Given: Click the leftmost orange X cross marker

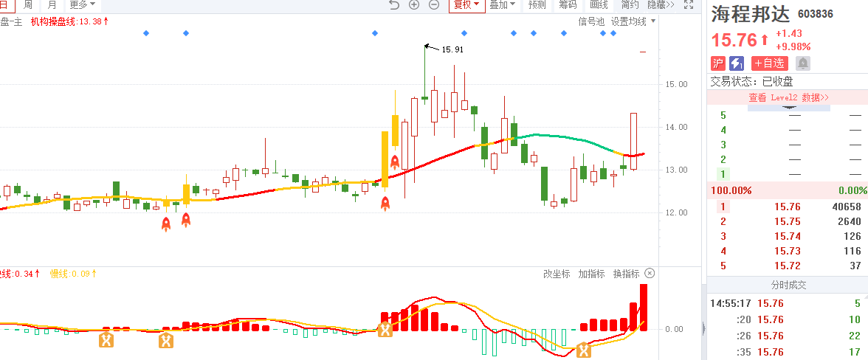Looking at the screenshot, I should (x=106, y=339).
